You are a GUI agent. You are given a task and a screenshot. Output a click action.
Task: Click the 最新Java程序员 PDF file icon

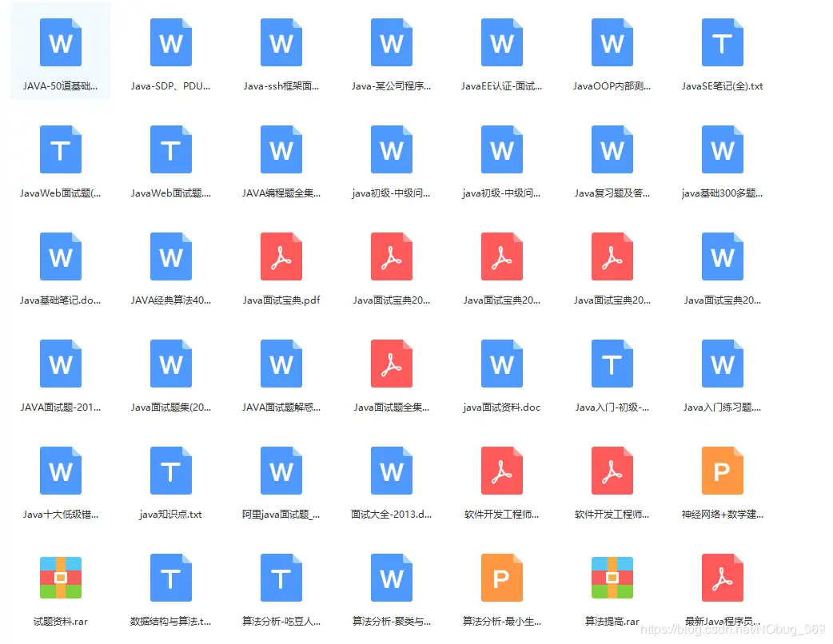[x=722, y=578]
